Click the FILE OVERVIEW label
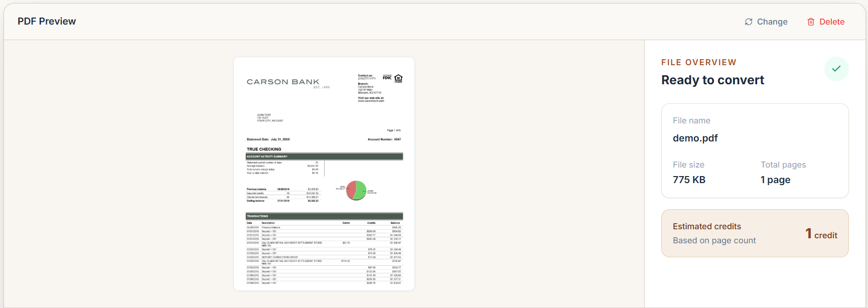The image size is (868, 308). [699, 62]
